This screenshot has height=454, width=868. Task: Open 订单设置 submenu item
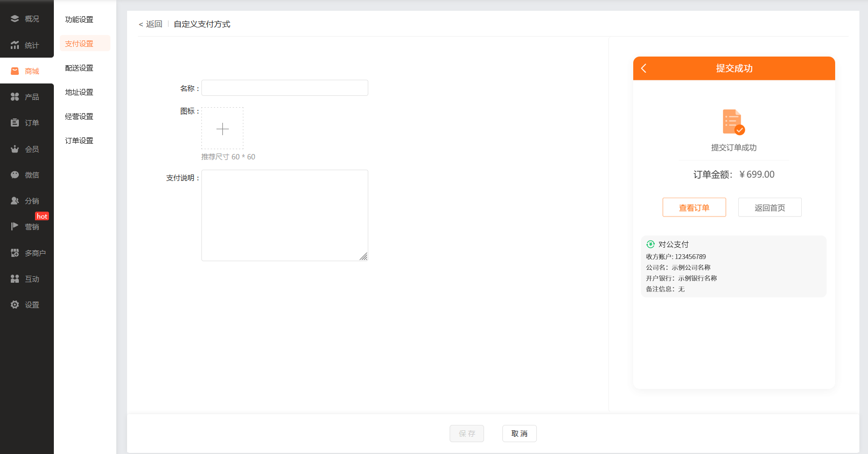click(x=79, y=141)
